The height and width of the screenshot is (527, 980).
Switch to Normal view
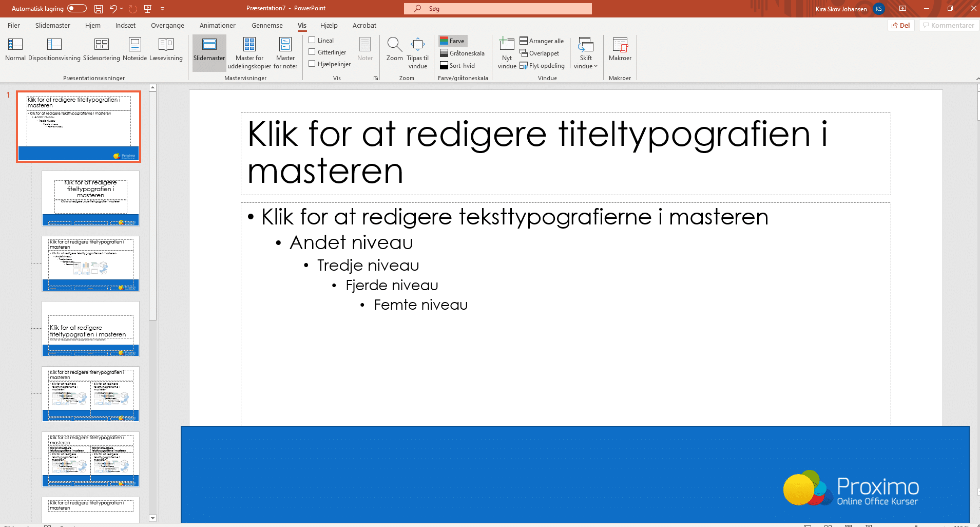point(15,49)
